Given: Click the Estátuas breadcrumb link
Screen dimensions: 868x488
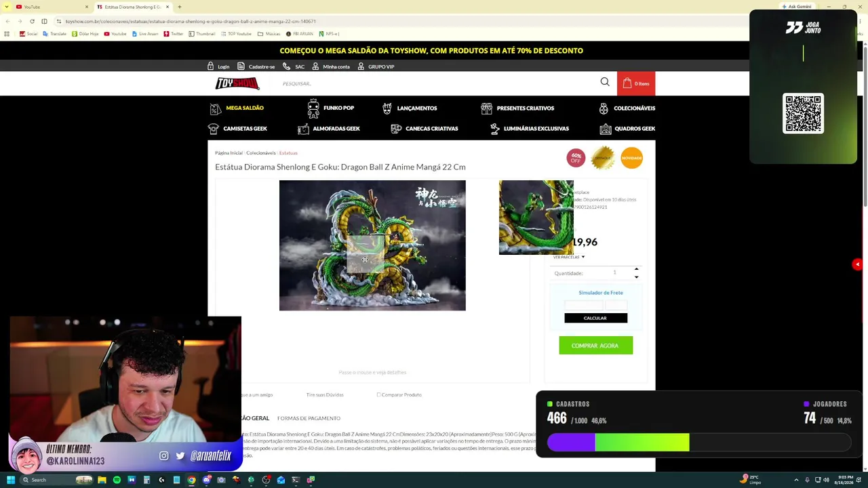Looking at the screenshot, I should point(288,152).
